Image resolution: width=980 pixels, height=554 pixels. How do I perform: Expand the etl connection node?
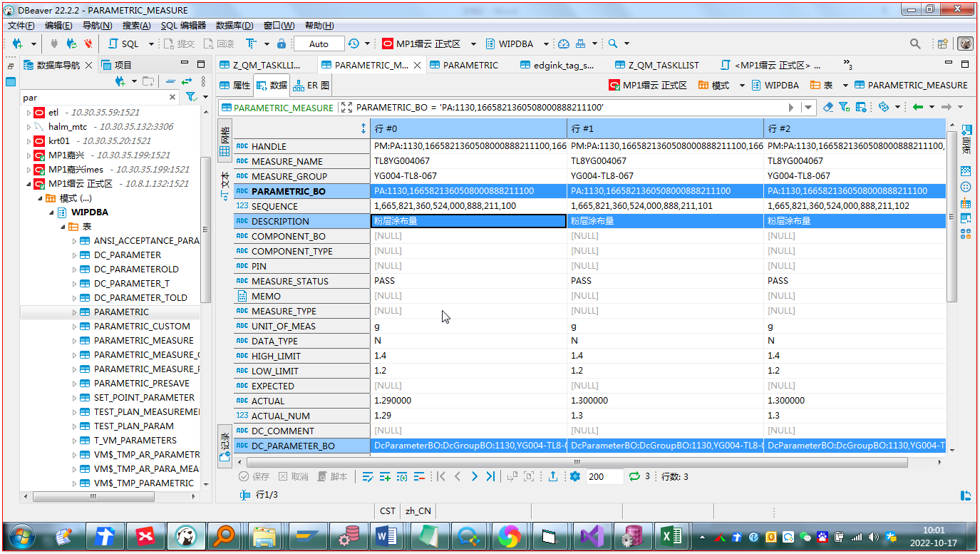(29, 113)
